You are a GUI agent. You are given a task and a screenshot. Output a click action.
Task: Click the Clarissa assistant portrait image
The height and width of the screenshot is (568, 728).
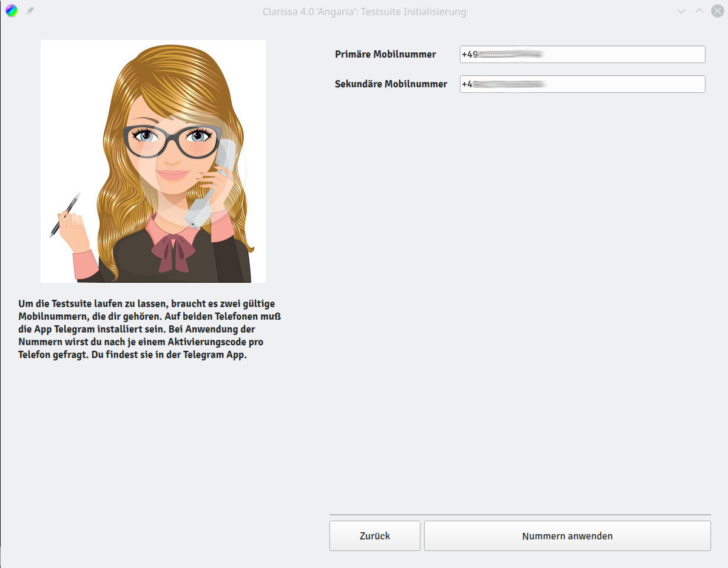tap(153, 161)
